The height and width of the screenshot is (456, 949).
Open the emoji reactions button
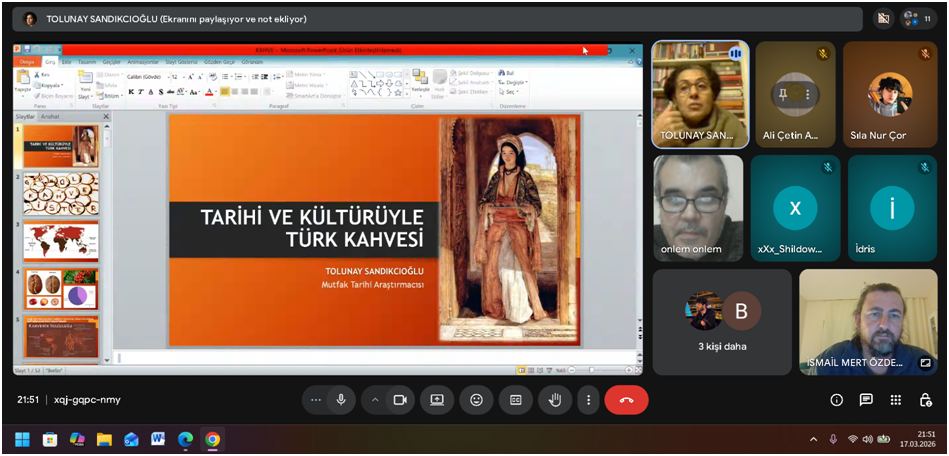(x=476, y=400)
